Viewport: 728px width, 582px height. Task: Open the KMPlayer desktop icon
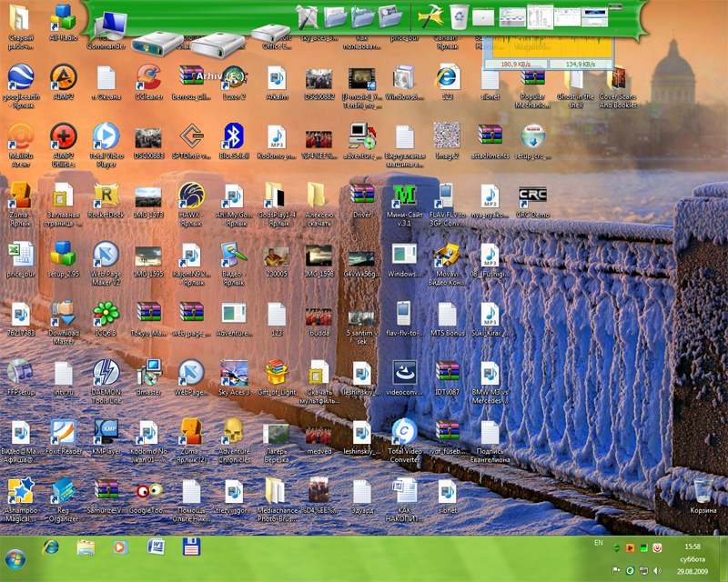(106, 432)
